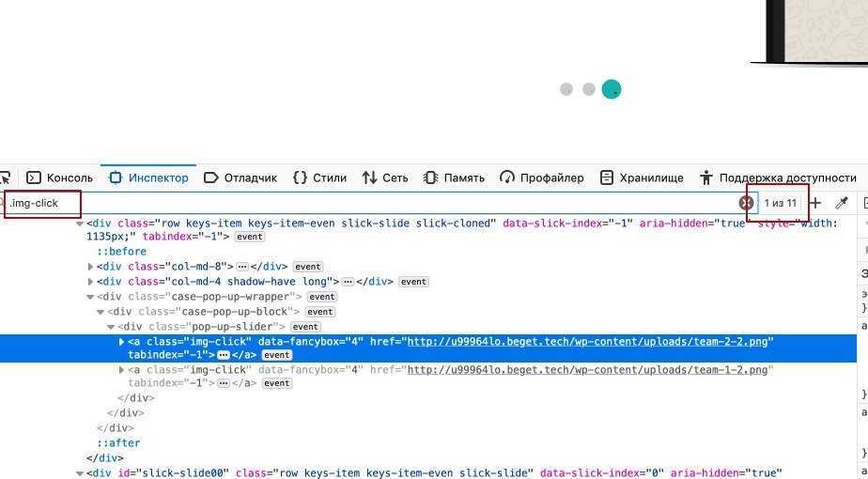Select the ::after pseudo-element row
The width and height of the screenshot is (868, 479).
[x=118, y=443]
